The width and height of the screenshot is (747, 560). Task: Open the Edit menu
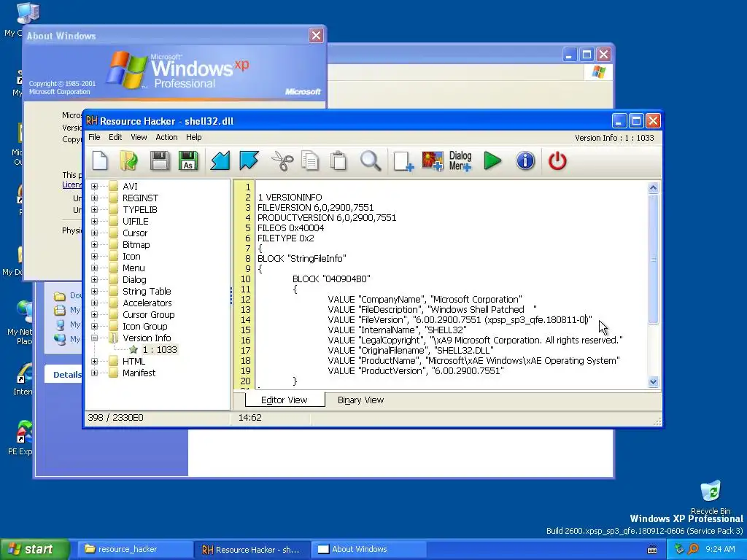(x=115, y=137)
